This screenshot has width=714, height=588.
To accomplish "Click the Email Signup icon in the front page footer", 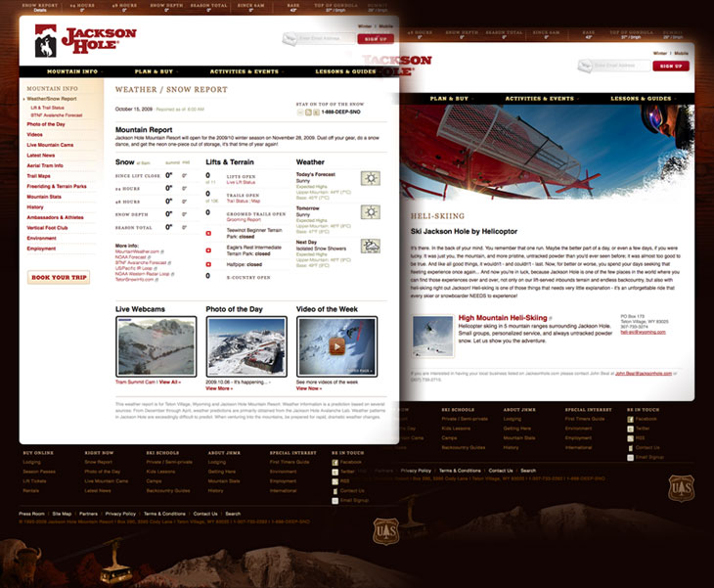I will pyautogui.click(x=335, y=501).
